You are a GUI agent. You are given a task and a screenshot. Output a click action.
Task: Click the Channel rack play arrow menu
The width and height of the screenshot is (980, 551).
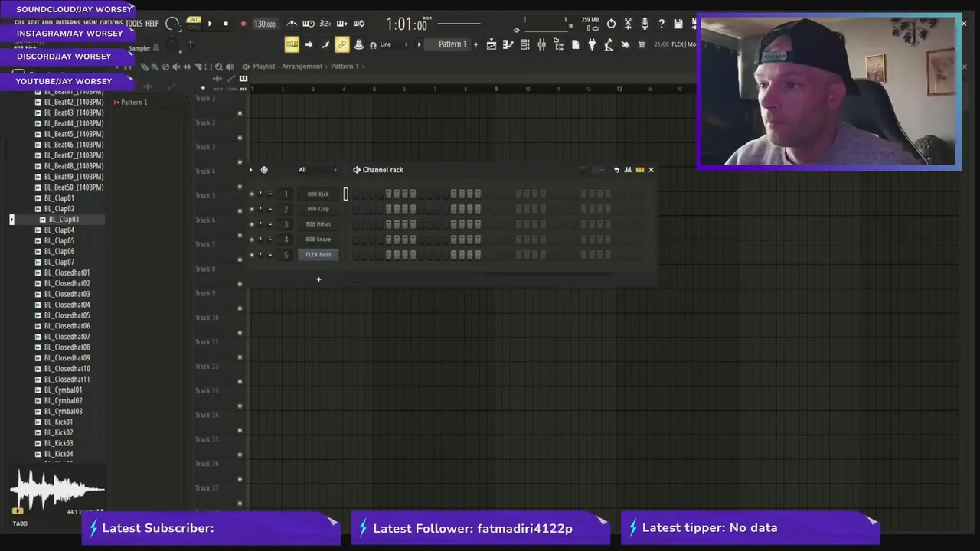click(250, 170)
